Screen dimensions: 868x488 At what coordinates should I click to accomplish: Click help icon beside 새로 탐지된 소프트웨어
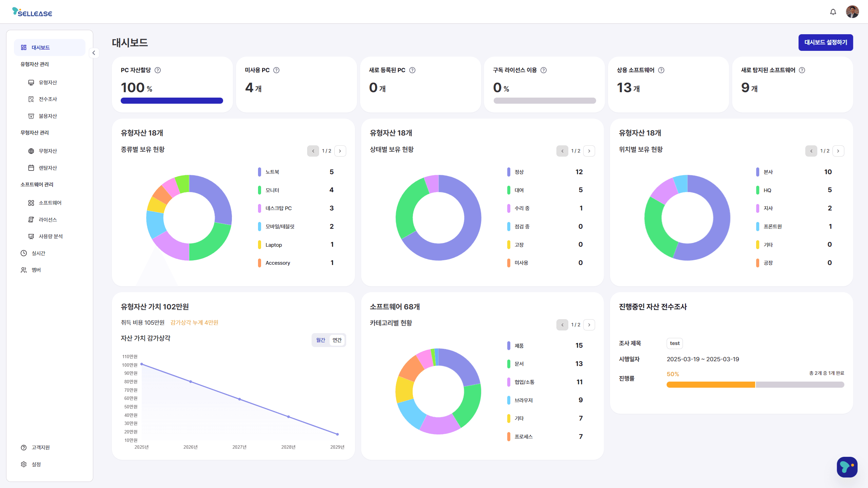(802, 70)
